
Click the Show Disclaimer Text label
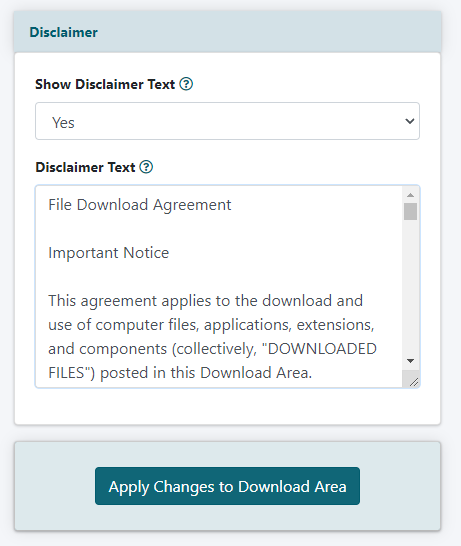105,84
